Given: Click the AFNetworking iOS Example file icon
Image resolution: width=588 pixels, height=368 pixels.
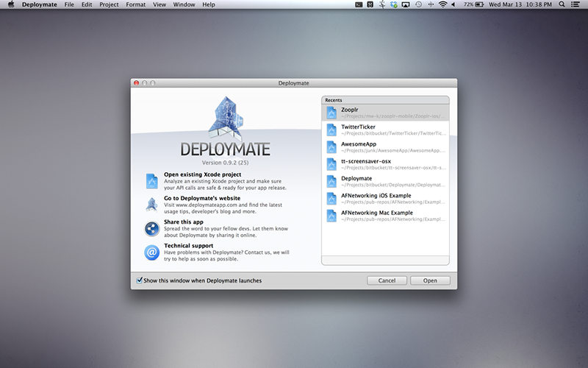Looking at the screenshot, I should [x=331, y=199].
